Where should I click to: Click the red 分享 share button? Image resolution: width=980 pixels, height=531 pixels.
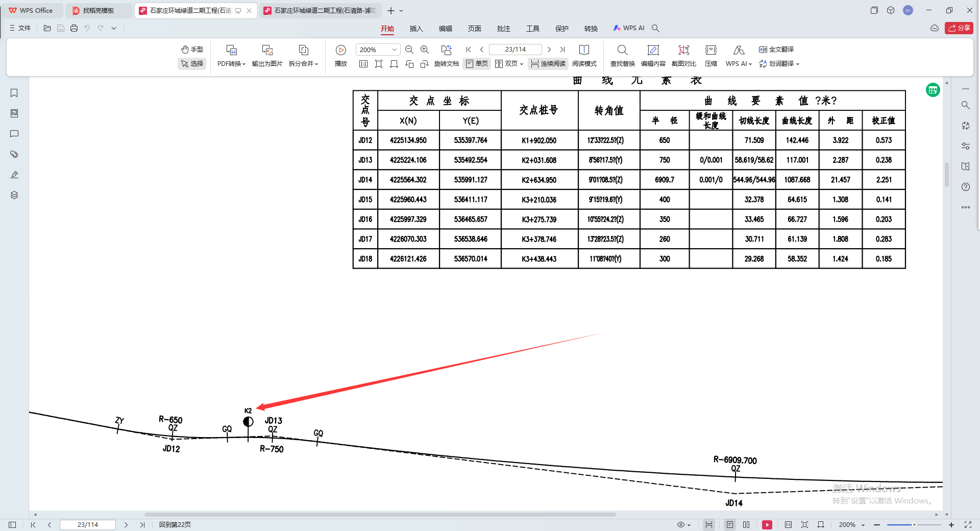(x=959, y=28)
